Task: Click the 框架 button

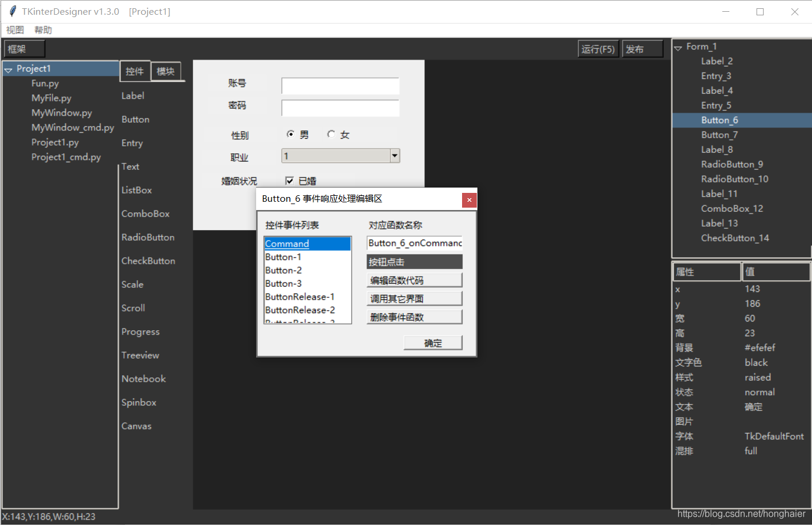Action: tap(24, 49)
